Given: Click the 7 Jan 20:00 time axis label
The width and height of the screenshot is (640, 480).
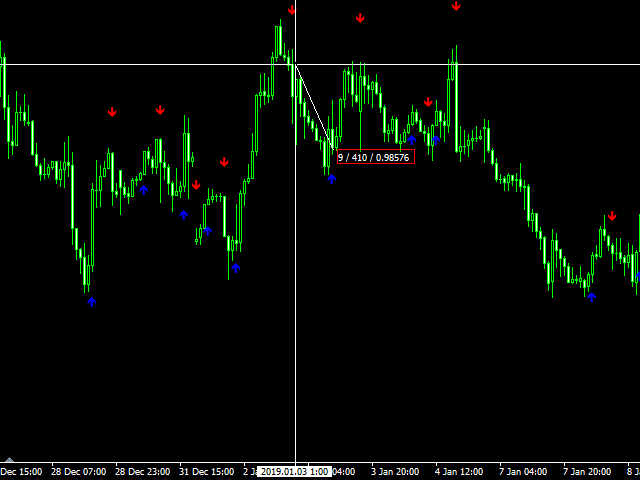Looking at the screenshot, I should click(587, 472).
